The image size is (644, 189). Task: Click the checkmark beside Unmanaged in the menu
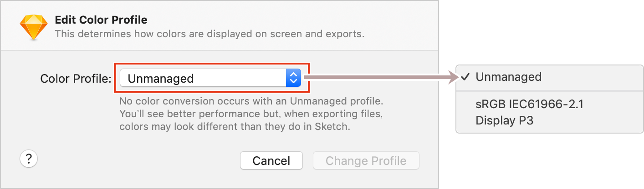coord(465,77)
